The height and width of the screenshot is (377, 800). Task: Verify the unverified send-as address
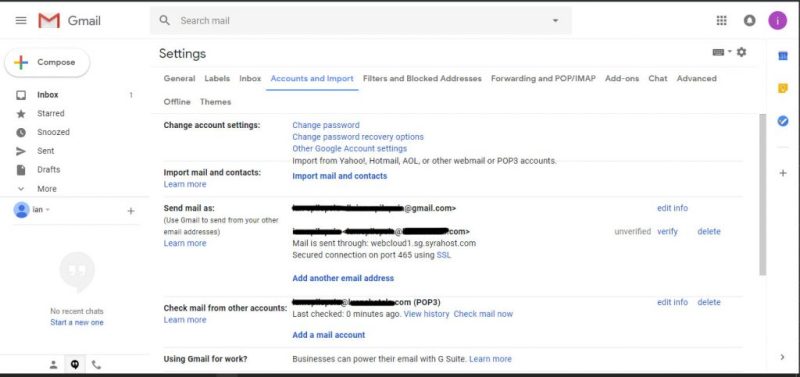click(667, 232)
